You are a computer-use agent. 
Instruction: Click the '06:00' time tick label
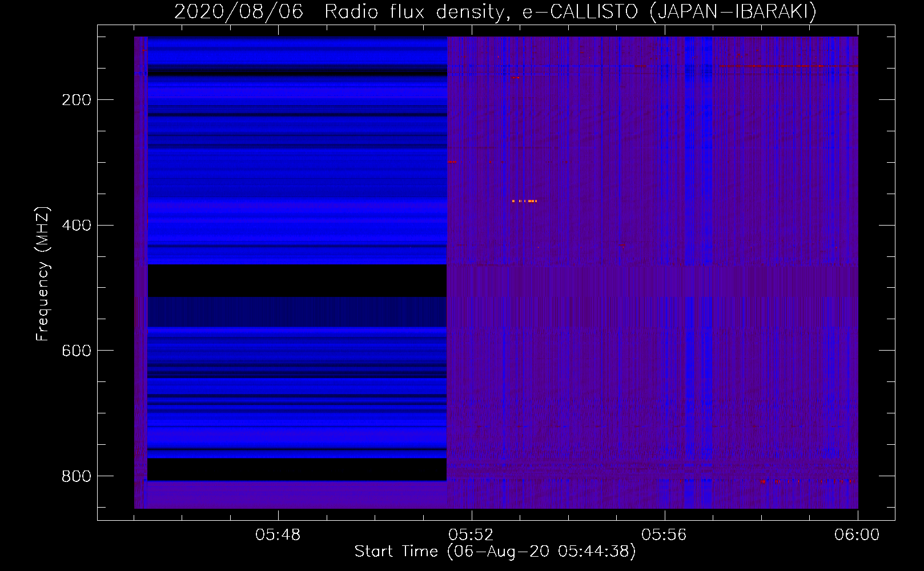click(x=857, y=535)
